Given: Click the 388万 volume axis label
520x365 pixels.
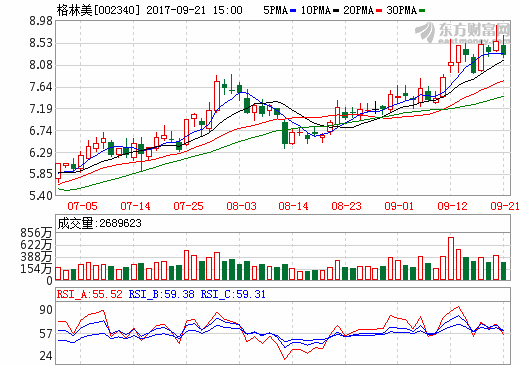Looking at the screenshot, I should pyautogui.click(x=36, y=257).
